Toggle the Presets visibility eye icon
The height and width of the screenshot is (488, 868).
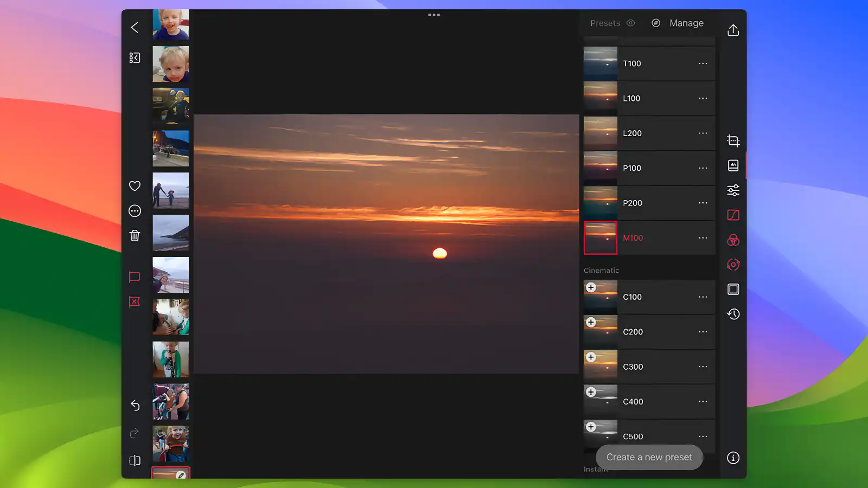coord(630,23)
